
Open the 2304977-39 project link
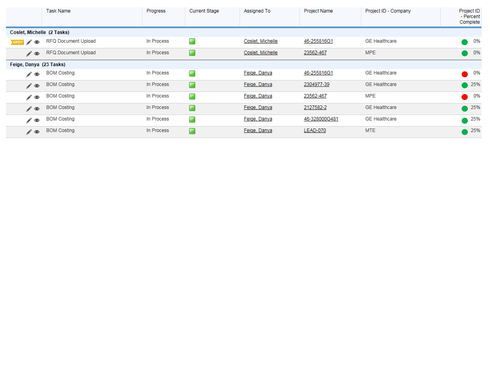pyautogui.click(x=316, y=85)
